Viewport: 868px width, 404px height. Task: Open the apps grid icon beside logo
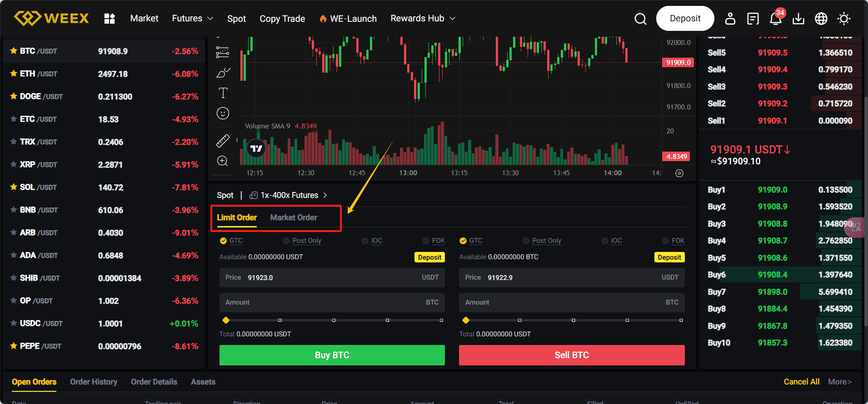pos(110,19)
